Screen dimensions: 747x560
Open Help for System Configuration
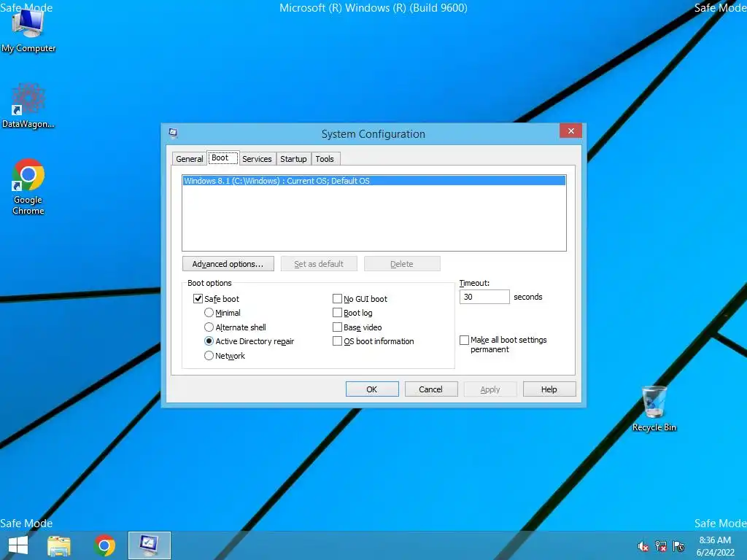(549, 389)
